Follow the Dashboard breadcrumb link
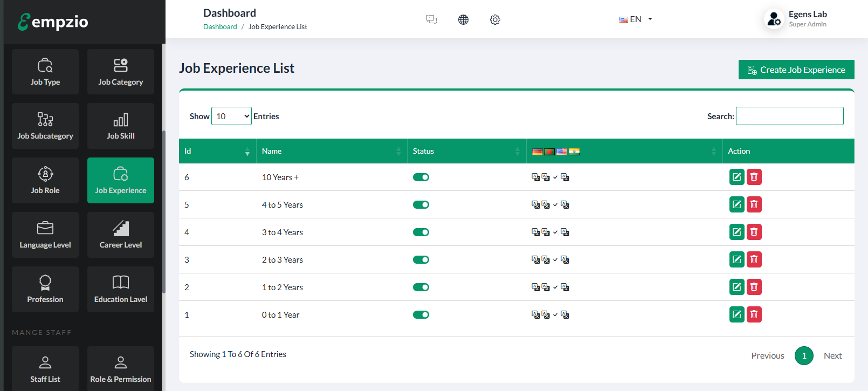 point(220,27)
